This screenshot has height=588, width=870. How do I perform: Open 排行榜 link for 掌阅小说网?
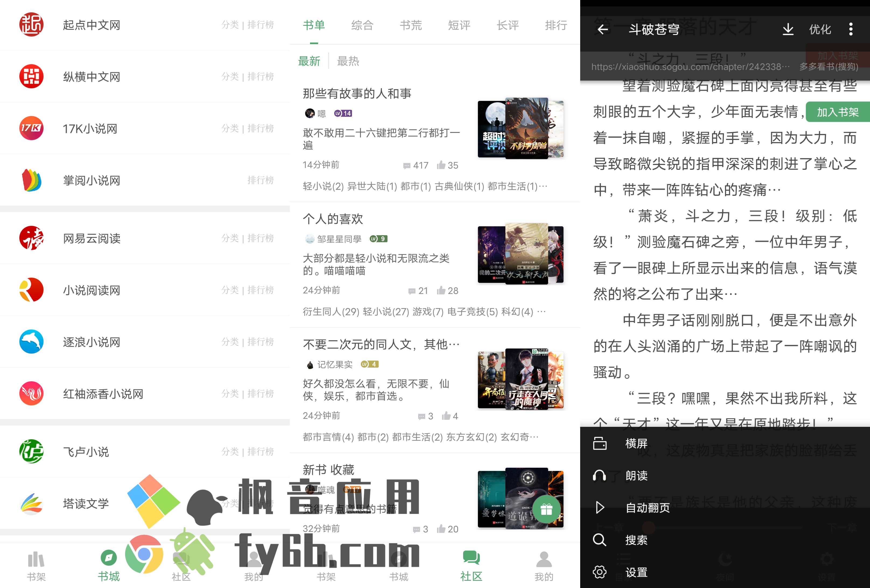coord(260,180)
